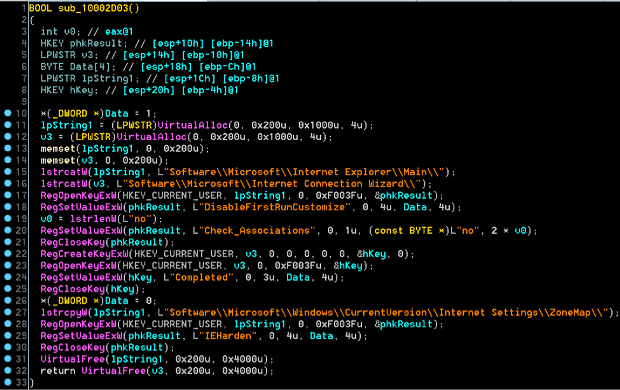The width and height of the screenshot is (620, 390).
Task: Toggle the breakpoint dot on line 10
Action: point(8,113)
